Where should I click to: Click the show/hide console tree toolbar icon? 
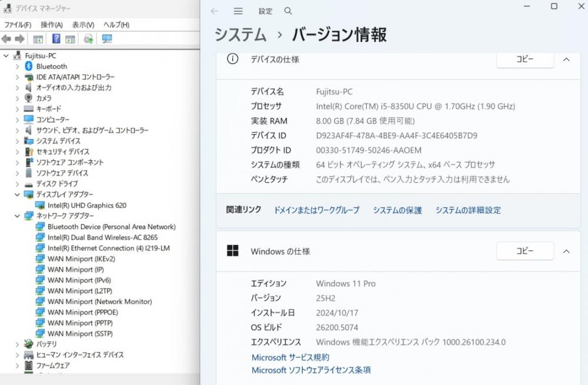38,39
